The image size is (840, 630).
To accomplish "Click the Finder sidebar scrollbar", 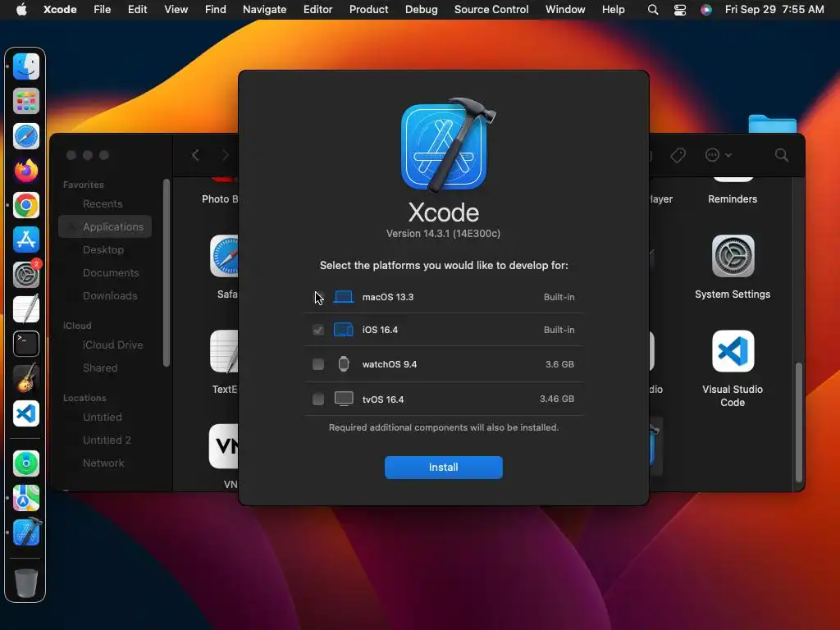I will tap(167, 273).
